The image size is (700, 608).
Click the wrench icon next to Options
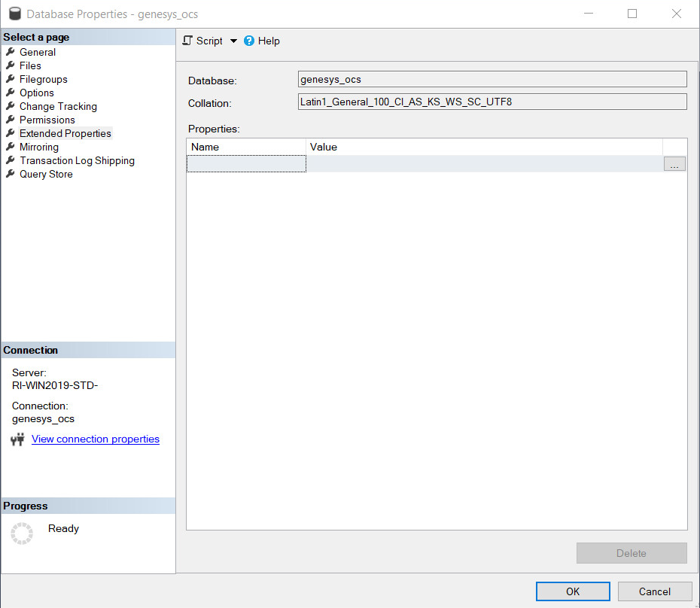pyautogui.click(x=11, y=93)
